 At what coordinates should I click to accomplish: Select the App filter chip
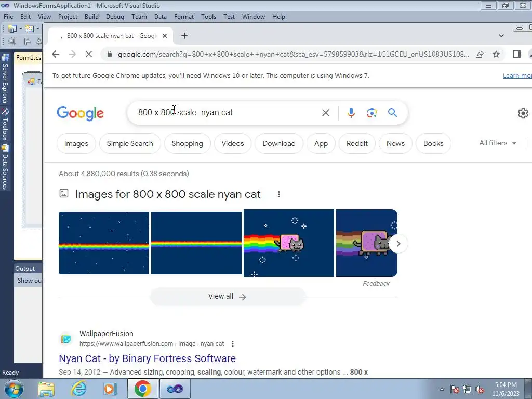tap(321, 143)
